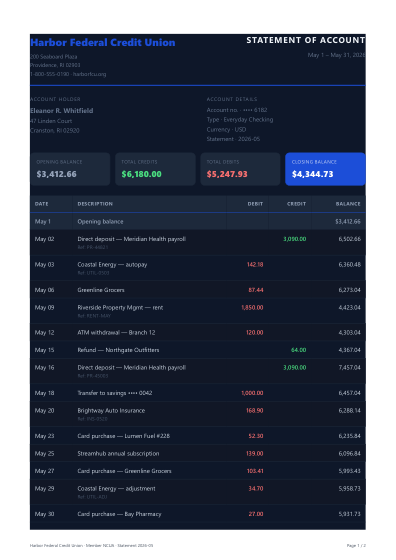Image resolution: width=396 pixels, height=560 pixels.
Task: Click ATM withdrawal — Branch 12 description
Action: [x=116, y=332]
